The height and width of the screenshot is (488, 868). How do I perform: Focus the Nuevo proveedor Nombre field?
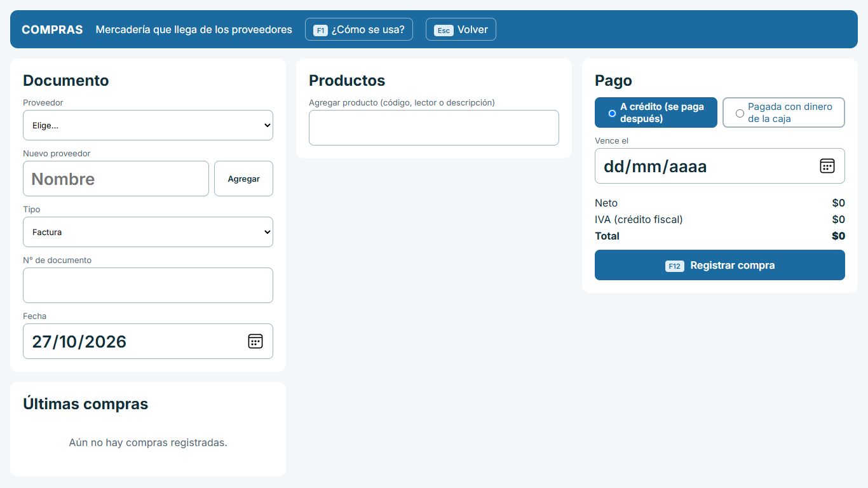(x=116, y=179)
